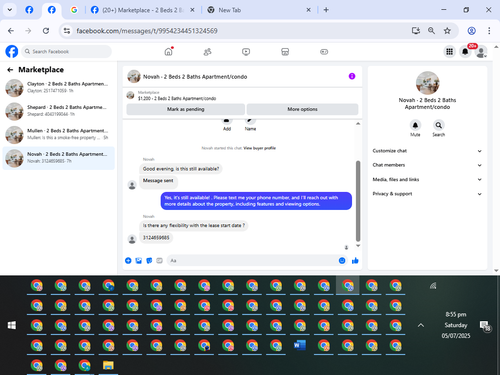This screenshot has height=375, width=500.
Task: Open the account dropdown avatar in the top right
Action: point(481,52)
